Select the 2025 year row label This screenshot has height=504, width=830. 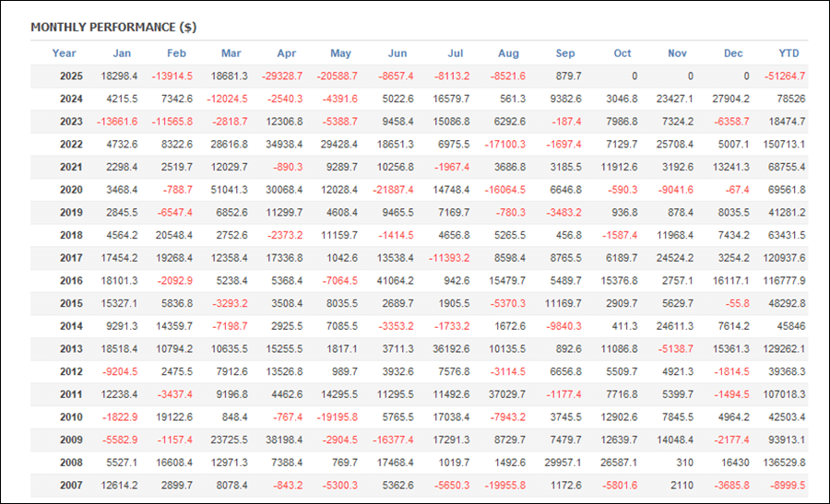click(71, 76)
